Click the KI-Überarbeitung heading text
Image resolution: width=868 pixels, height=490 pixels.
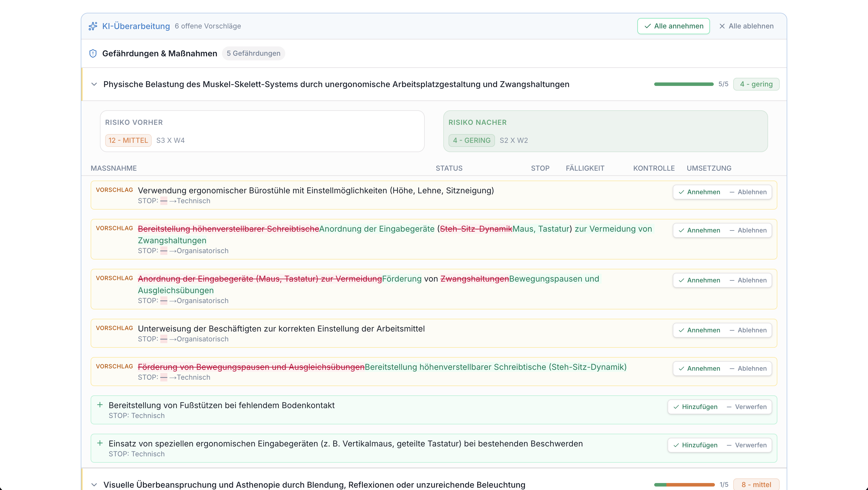pos(136,26)
